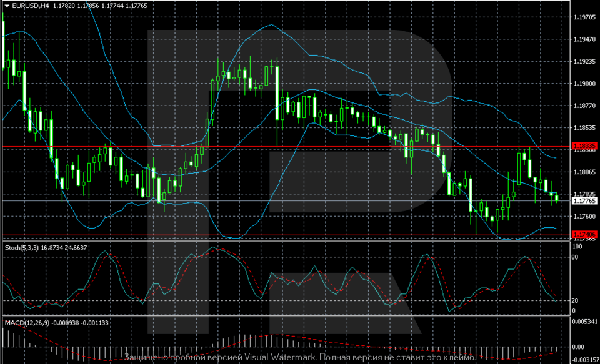This screenshot has height=364, width=600.
Task: Click the 0.005341 MACD scale maximum
Action: pos(584,322)
